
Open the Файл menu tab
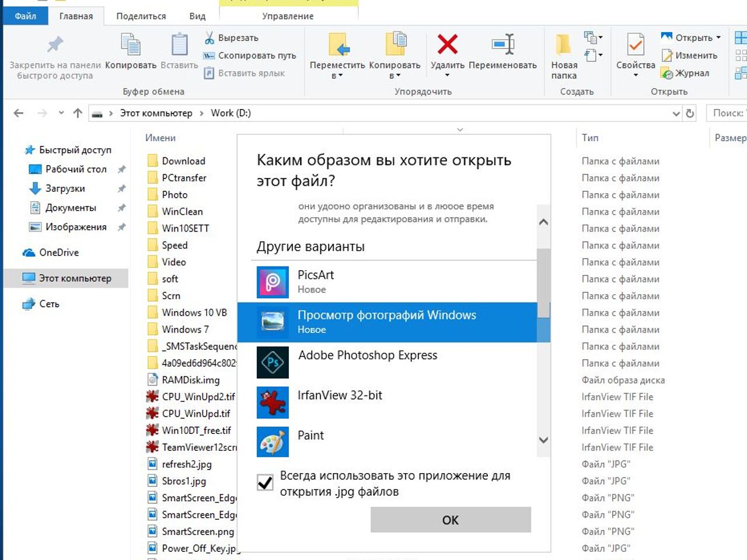coord(25,16)
